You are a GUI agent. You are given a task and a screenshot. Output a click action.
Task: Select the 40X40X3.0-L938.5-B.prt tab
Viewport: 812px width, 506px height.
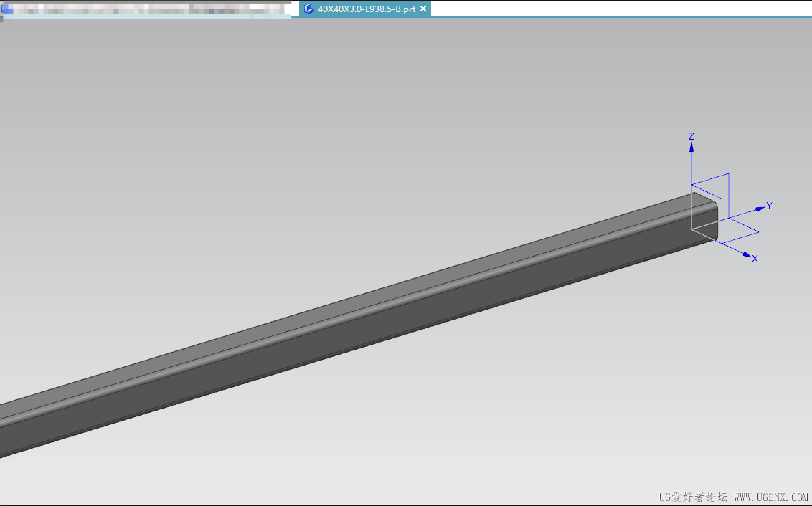(x=365, y=9)
